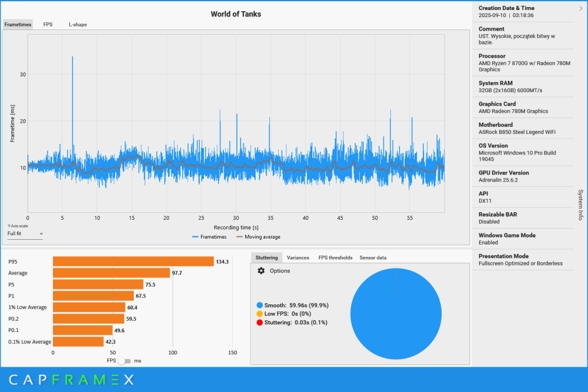588x392 pixels.
Task: Show the Sensor data tab
Action: click(x=373, y=257)
